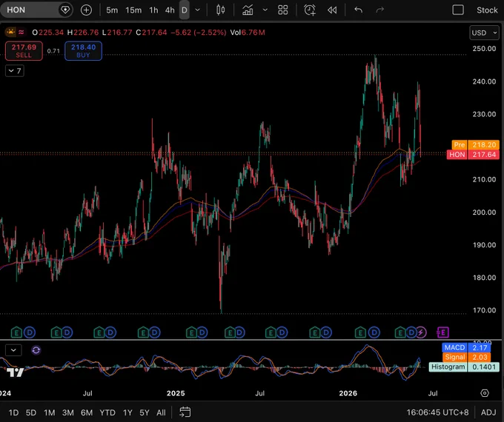
Task: Click the 2025 label on time axis
Action: (176, 393)
